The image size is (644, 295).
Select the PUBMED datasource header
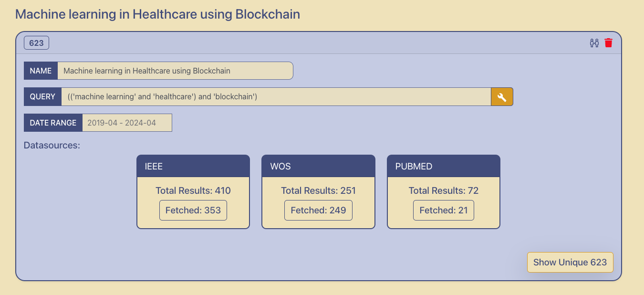click(x=444, y=166)
